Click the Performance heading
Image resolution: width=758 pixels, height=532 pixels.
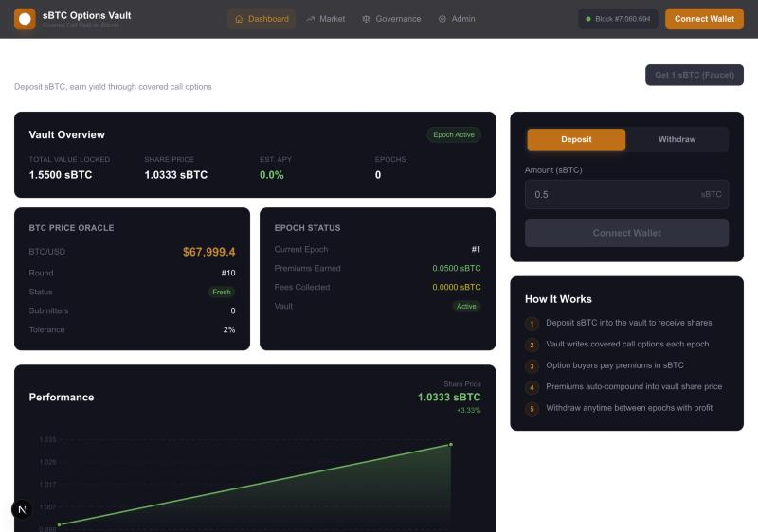click(x=62, y=397)
